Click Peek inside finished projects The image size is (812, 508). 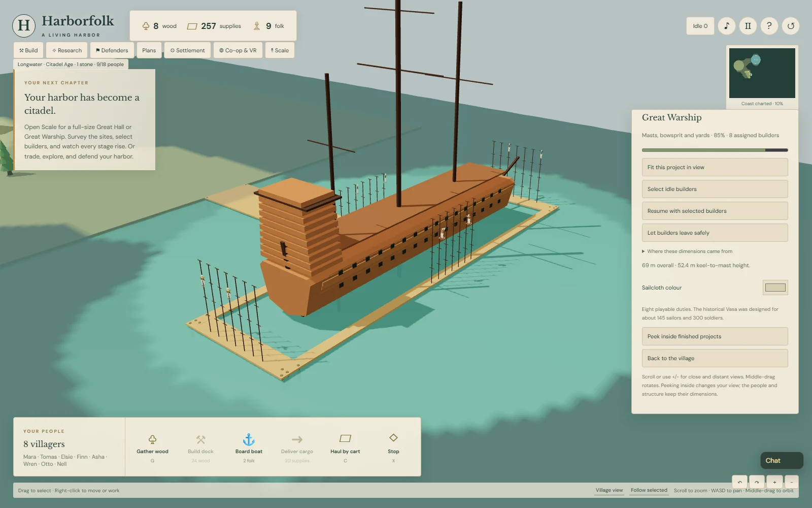[715, 336]
